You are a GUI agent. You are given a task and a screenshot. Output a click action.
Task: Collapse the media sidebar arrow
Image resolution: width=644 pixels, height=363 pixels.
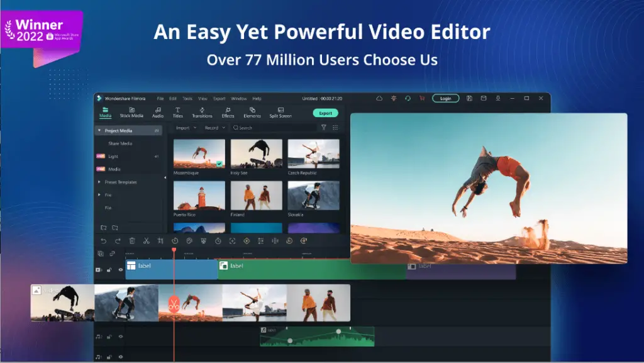(165, 178)
